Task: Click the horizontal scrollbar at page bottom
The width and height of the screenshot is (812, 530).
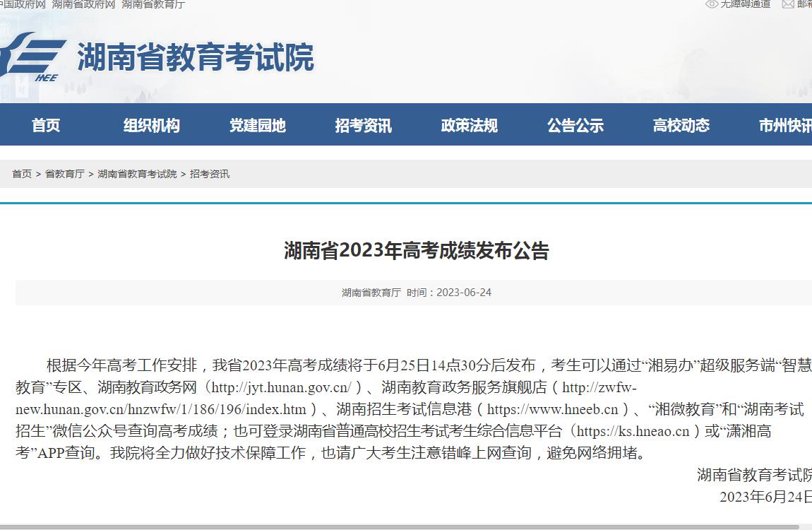Action: point(399,527)
